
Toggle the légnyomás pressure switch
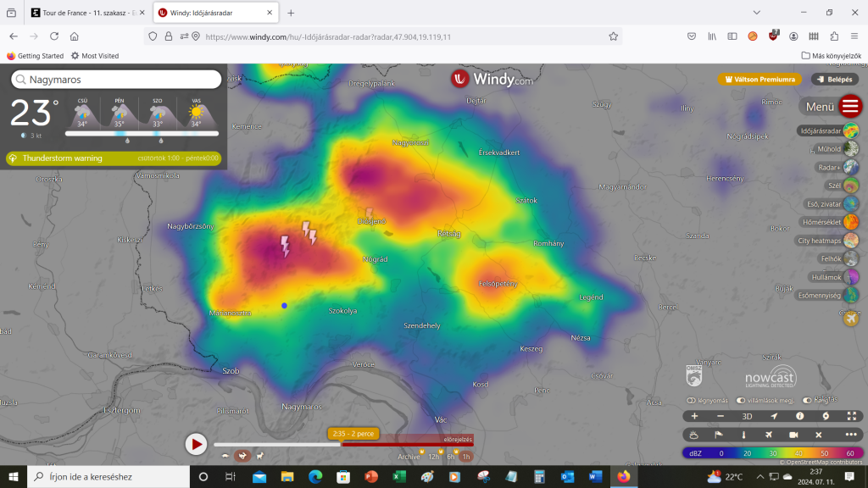(692, 400)
